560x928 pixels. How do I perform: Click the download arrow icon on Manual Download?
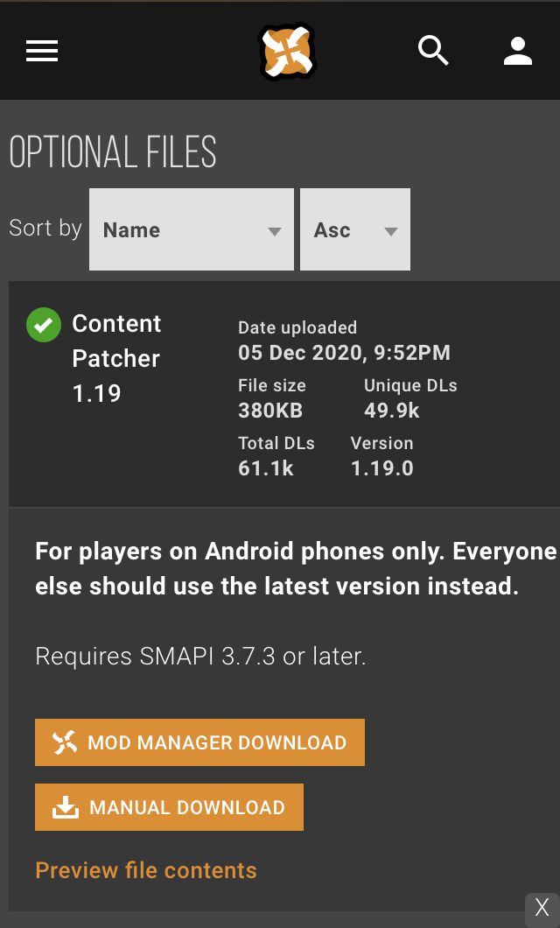[65, 808]
